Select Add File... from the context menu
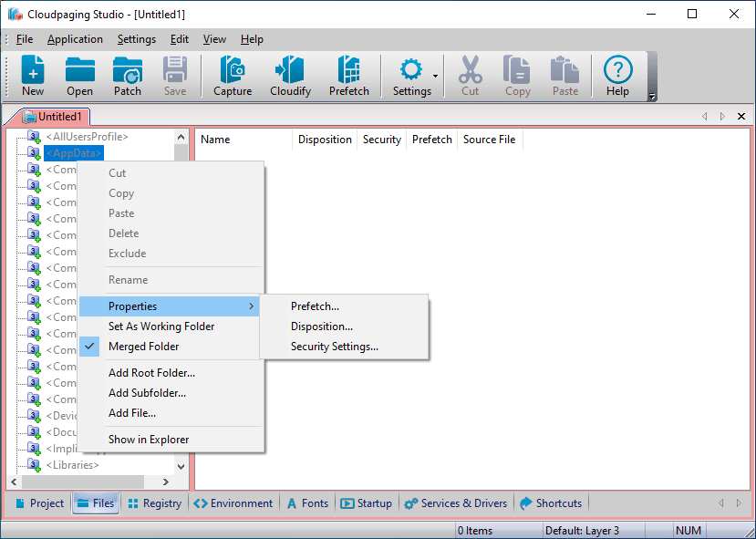 (x=171, y=413)
